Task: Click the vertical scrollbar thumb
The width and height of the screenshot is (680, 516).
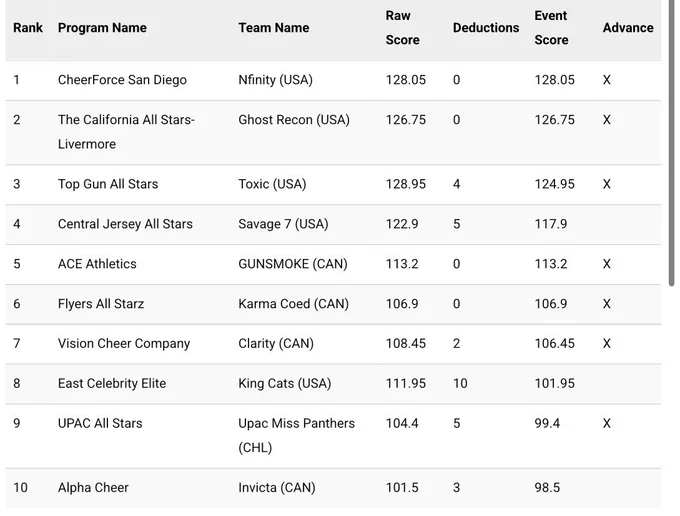Action: tap(671, 143)
